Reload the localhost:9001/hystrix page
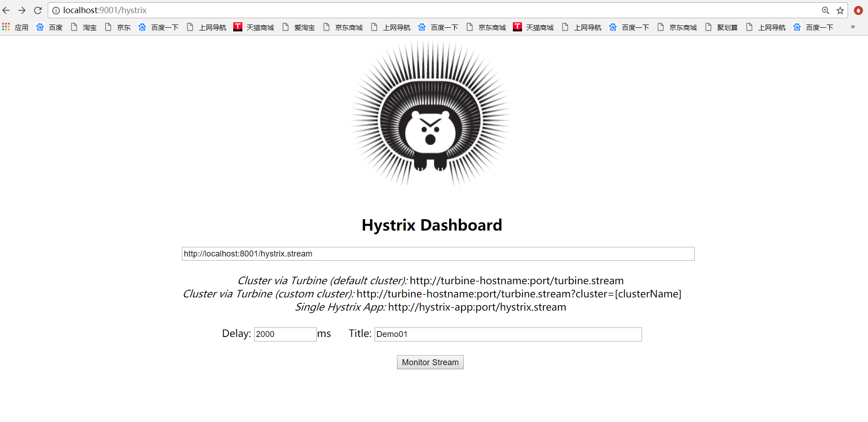The image size is (868, 422). [x=38, y=10]
